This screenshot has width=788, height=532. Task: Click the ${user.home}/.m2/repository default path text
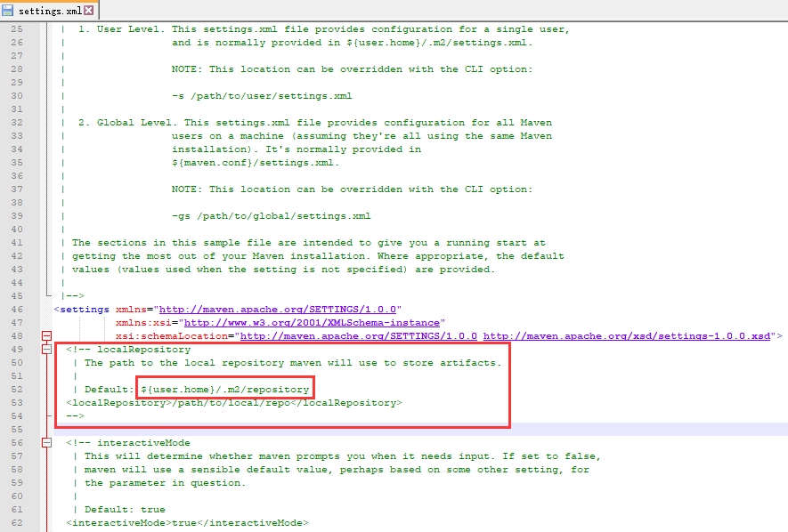224,389
